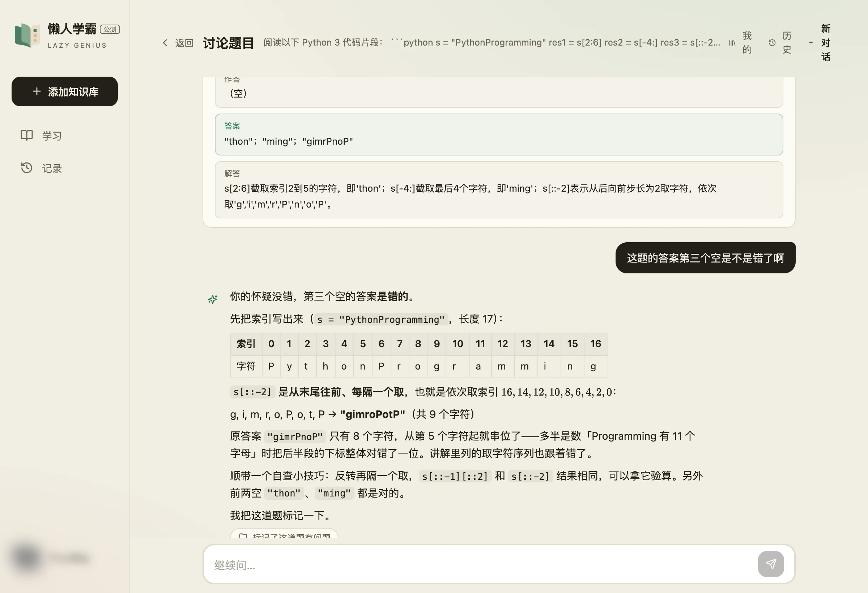This screenshot has width=868, height=593.
Task: Add a new knowledge base (添加知识库)
Action: pyautogui.click(x=65, y=91)
